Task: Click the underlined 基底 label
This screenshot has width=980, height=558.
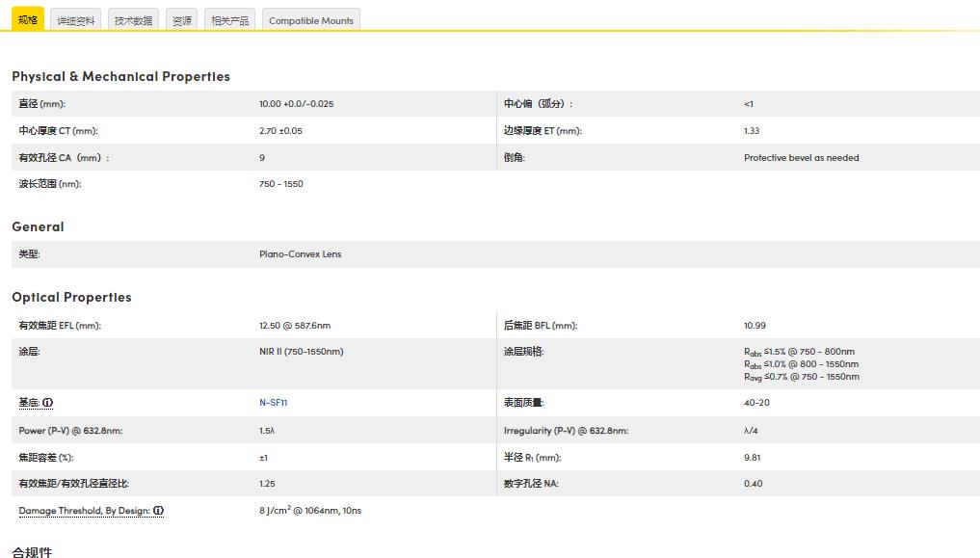Action: point(29,403)
